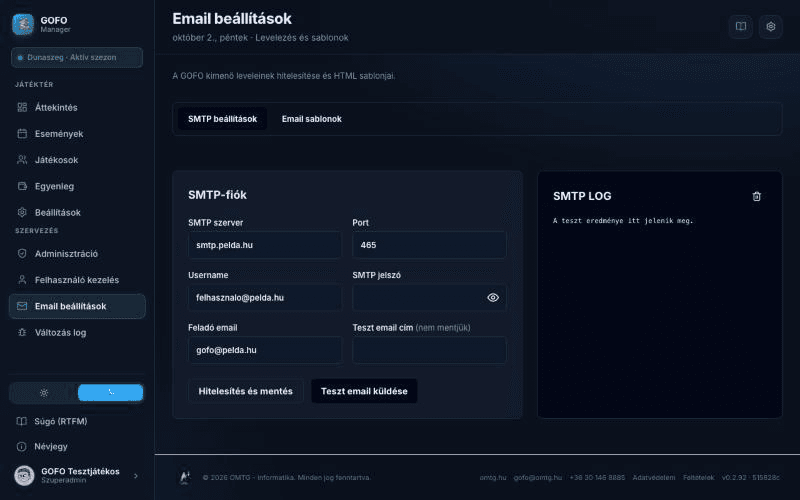This screenshot has height=500, width=800.
Task: Click the Email beállítások page title
Action: [x=232, y=19]
